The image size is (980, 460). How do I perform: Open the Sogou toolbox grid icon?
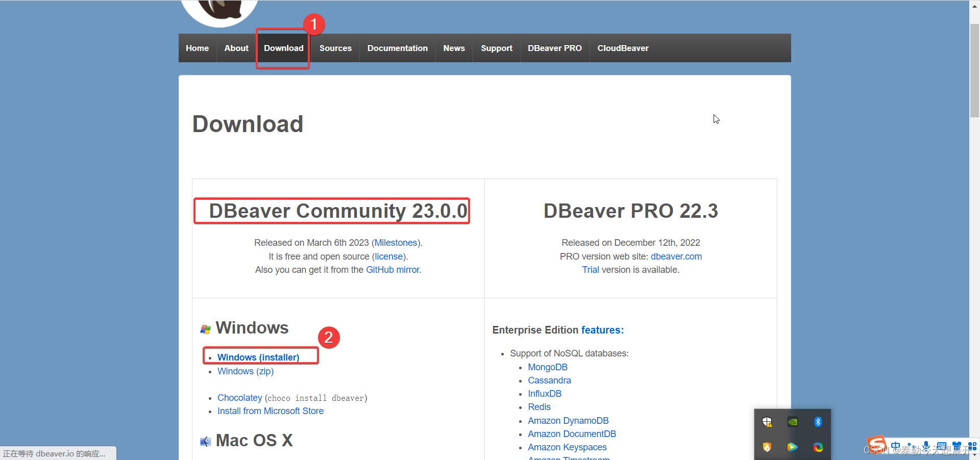972,446
